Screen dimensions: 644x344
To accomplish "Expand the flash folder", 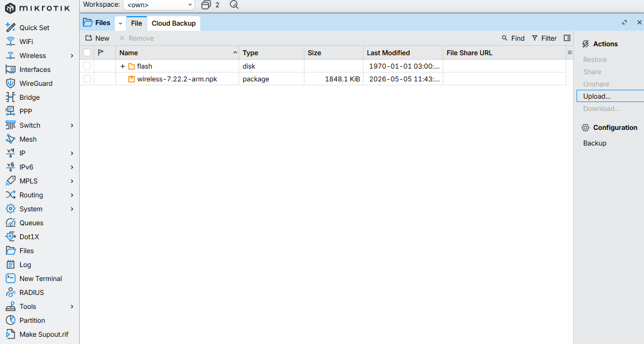I will (123, 66).
